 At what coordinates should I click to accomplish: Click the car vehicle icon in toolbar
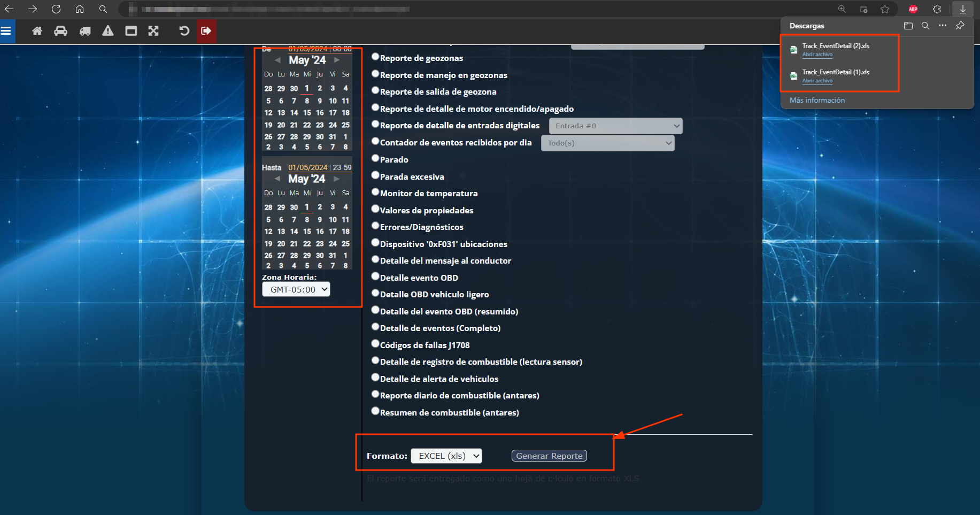[60, 31]
